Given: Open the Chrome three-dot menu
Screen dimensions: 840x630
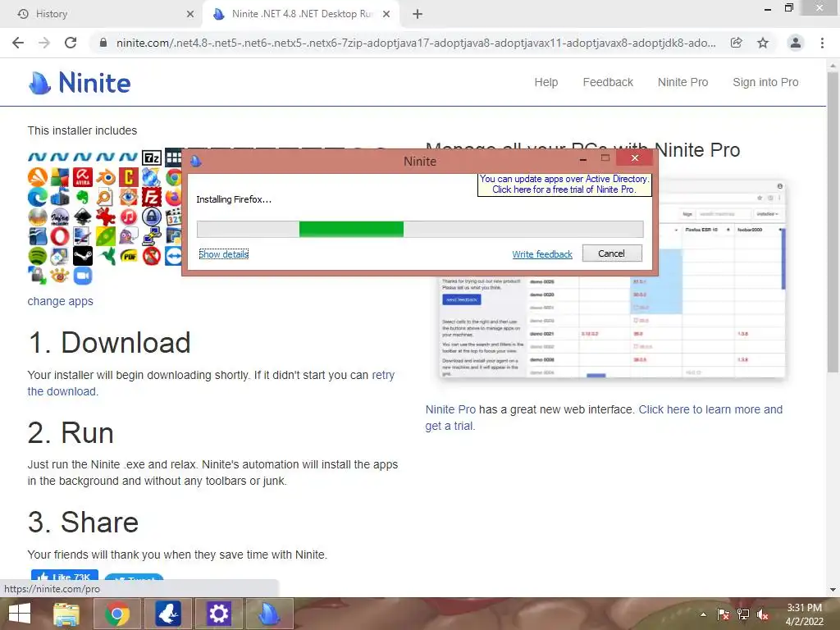Looking at the screenshot, I should point(822,43).
